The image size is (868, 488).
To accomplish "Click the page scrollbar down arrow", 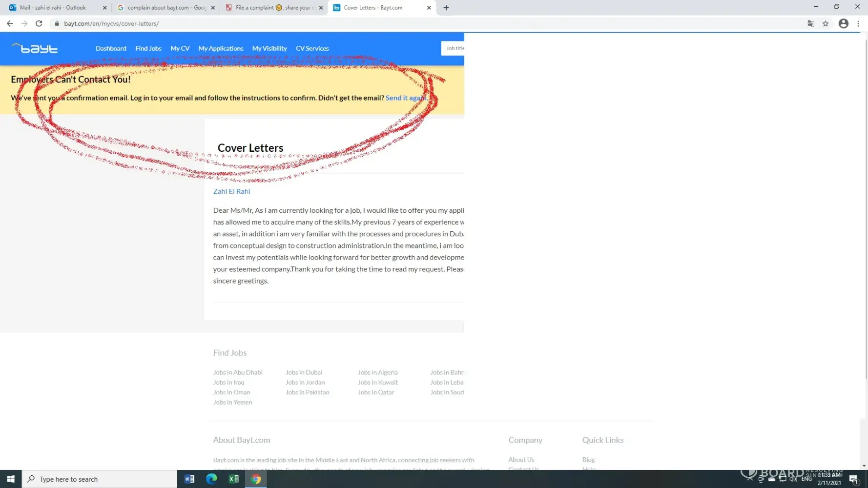I will coord(864,466).
